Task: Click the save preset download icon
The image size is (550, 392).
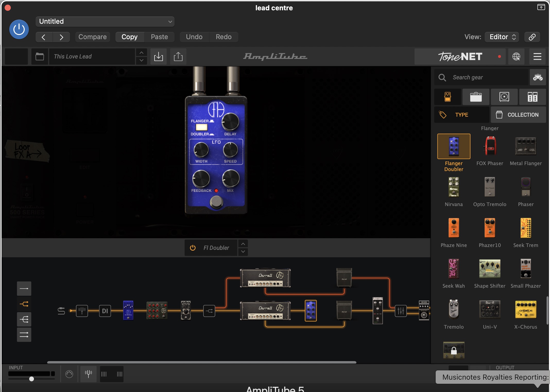Action: [158, 56]
